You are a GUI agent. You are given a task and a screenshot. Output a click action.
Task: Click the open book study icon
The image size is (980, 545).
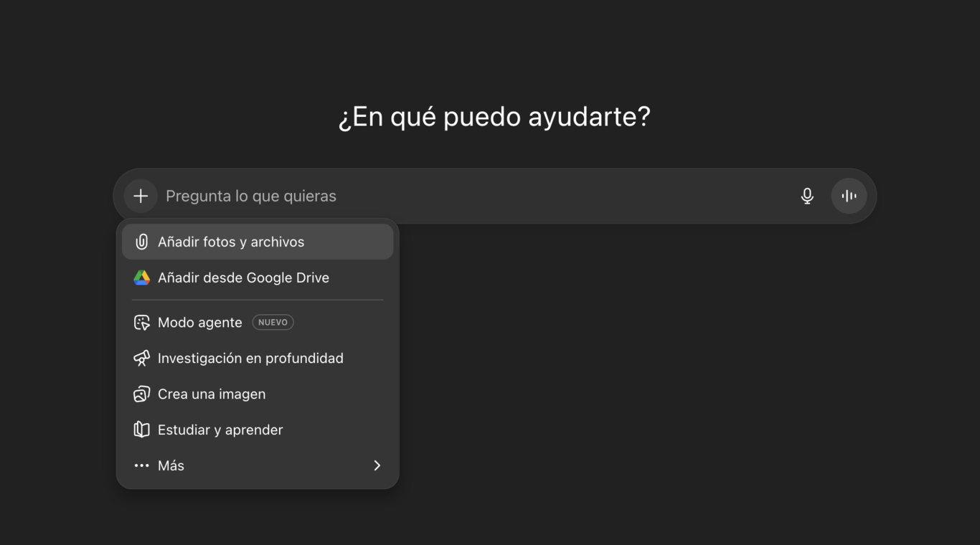click(x=142, y=430)
